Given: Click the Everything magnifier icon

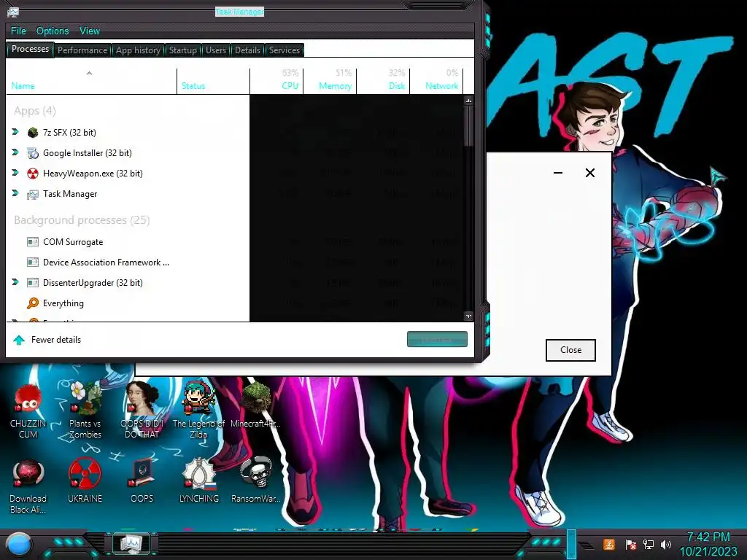Looking at the screenshot, I should pyautogui.click(x=32, y=303).
